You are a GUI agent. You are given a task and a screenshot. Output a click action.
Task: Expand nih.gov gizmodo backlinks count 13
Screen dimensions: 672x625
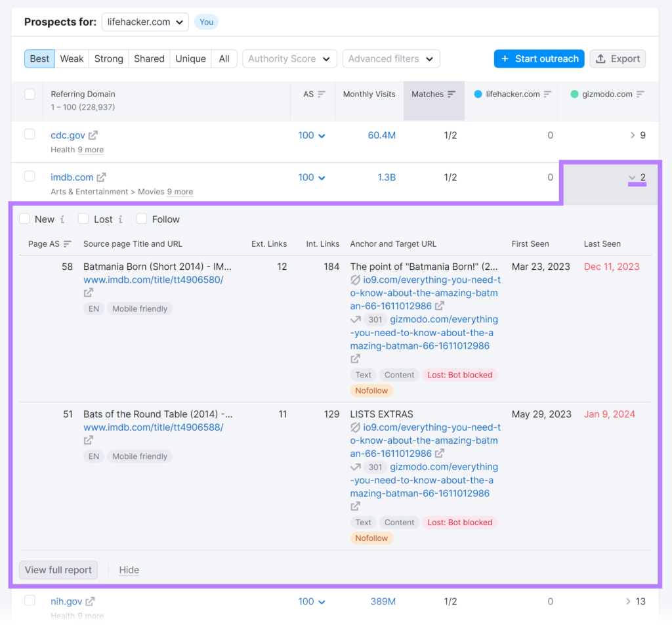pyautogui.click(x=635, y=602)
